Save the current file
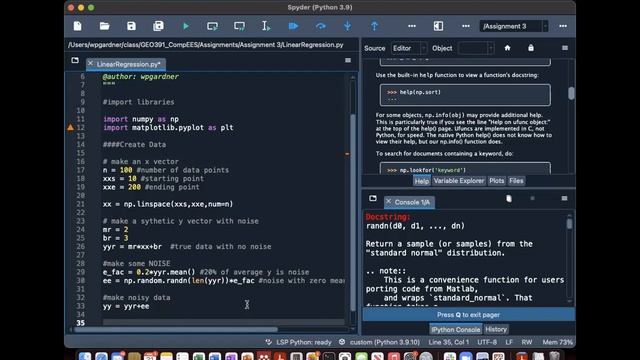640x360 pixels. [131, 26]
